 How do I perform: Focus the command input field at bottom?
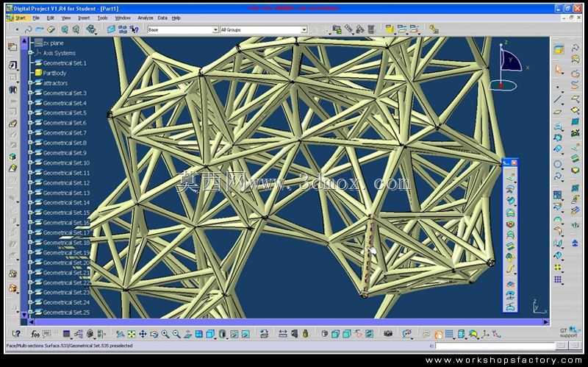coord(495,346)
